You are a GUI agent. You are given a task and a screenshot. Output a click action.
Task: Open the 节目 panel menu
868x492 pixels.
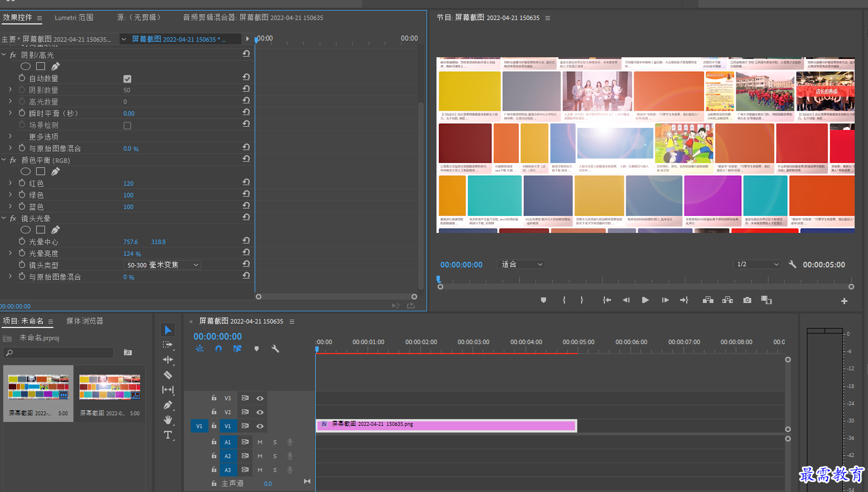point(548,18)
